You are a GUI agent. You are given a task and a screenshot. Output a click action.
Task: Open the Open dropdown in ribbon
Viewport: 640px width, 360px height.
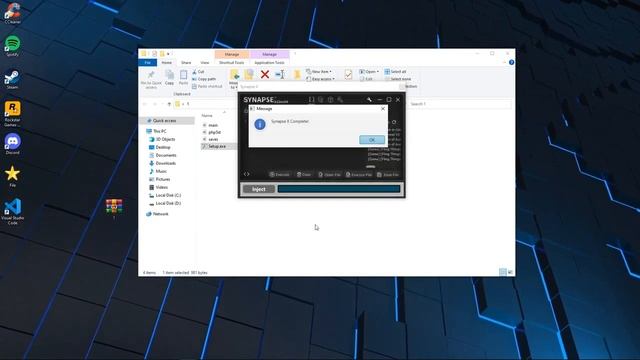369,71
